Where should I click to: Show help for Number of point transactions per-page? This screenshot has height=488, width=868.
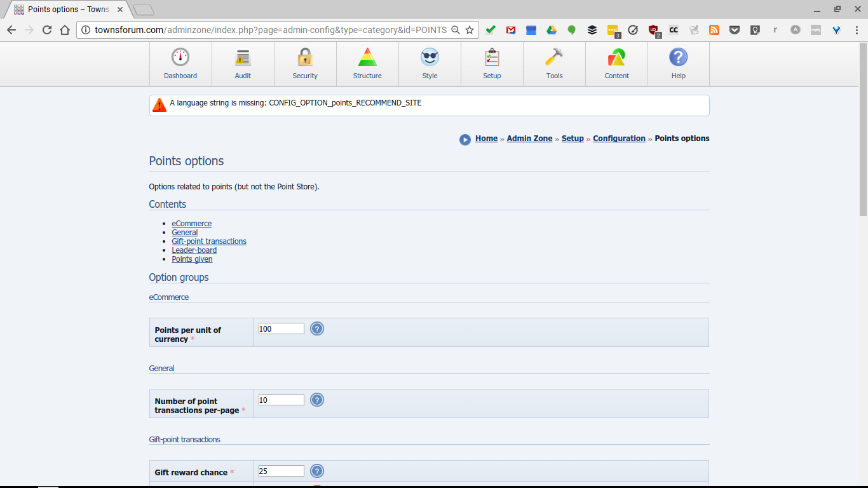(317, 400)
